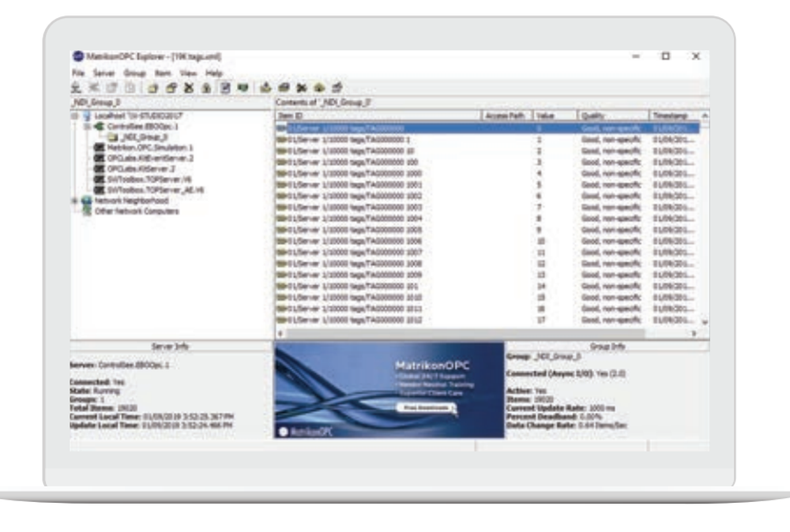Select Matrikon.OPC.Simulation.1 in server tree
The width and height of the screenshot is (790, 532).
(150, 148)
